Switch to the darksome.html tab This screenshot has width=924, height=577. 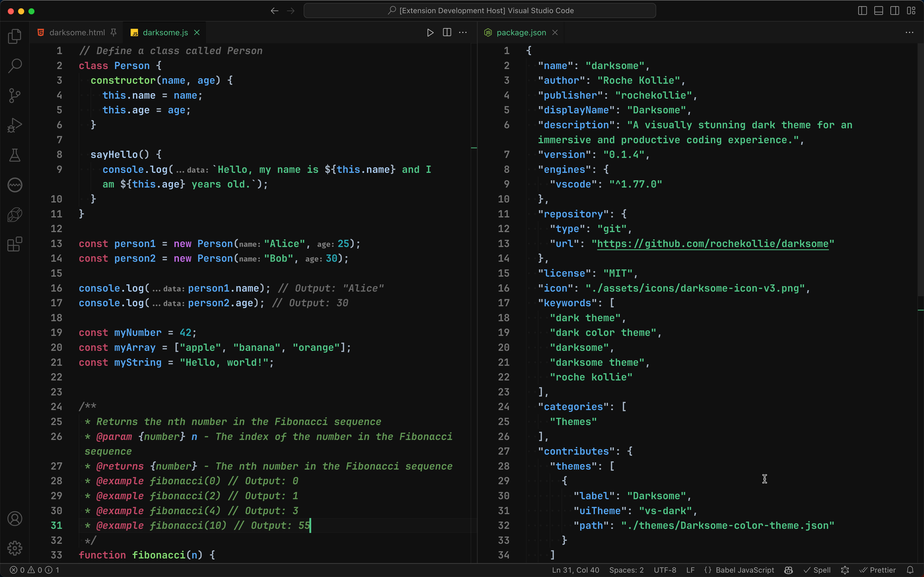tap(77, 33)
